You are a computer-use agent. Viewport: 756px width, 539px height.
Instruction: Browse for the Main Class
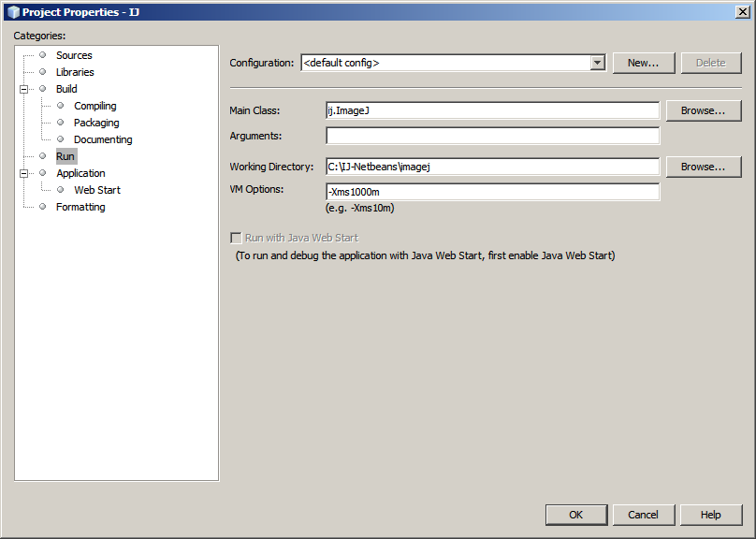703,110
